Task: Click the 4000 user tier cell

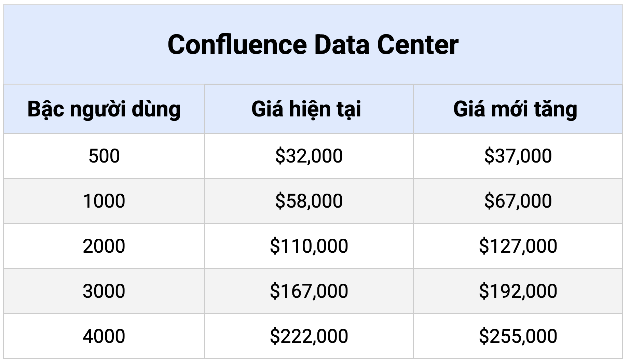Action: point(104,336)
